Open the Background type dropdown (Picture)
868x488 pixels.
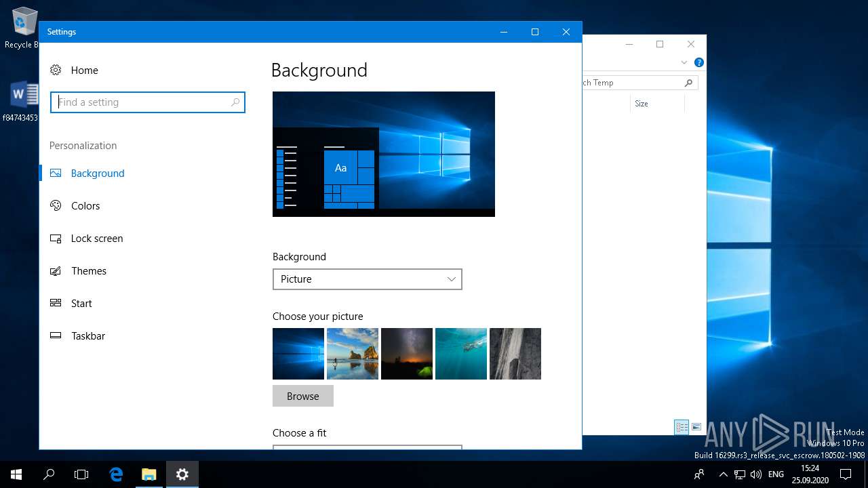[x=368, y=279]
